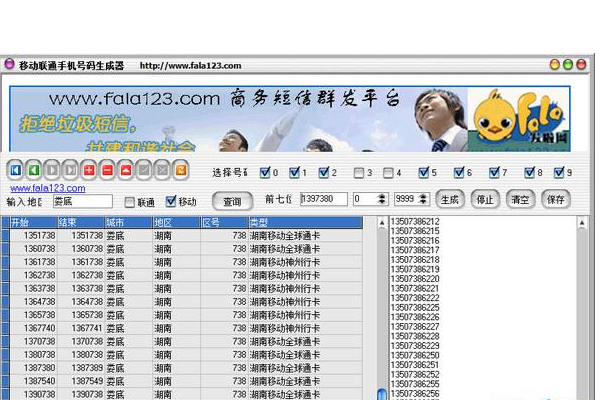This screenshot has width=600, height=400.
Task: Go to previous record with green arrow
Action: (x=34, y=170)
